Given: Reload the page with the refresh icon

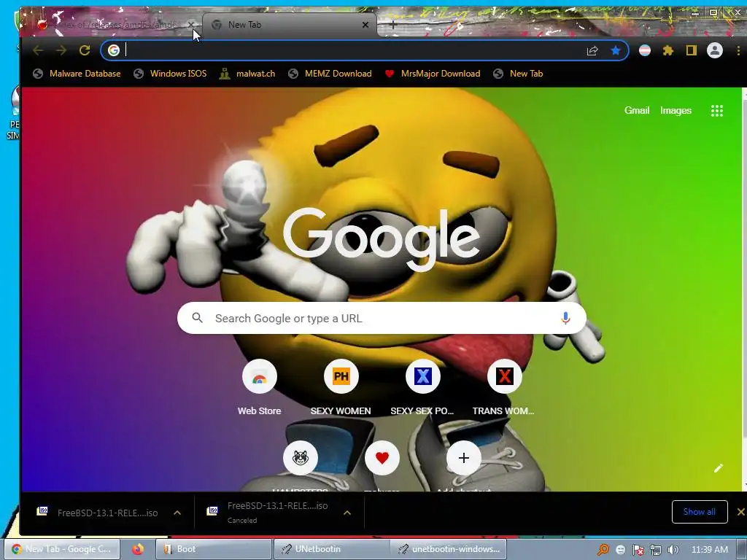Looking at the screenshot, I should coord(85,50).
